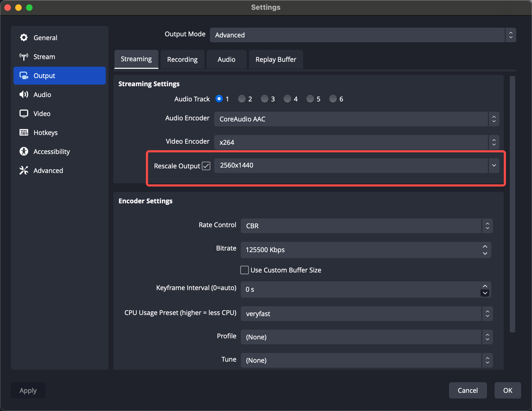
Task: Switch to the Recording tab
Action: tap(182, 59)
